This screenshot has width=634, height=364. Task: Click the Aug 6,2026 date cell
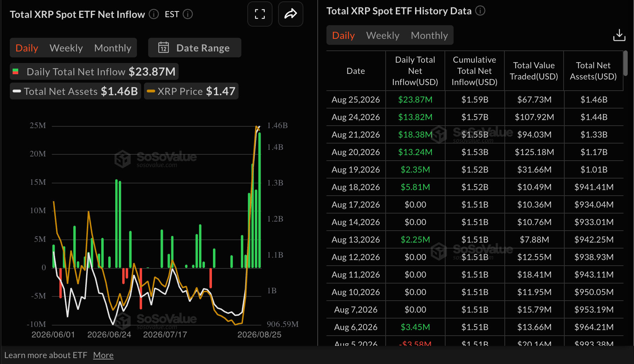[356, 327]
